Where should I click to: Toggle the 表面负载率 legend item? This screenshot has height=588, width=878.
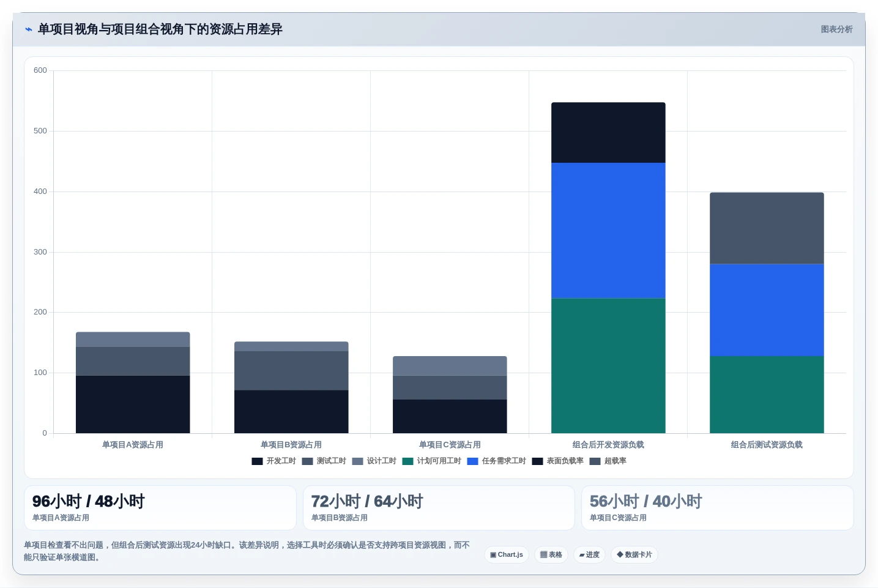pyautogui.click(x=558, y=461)
